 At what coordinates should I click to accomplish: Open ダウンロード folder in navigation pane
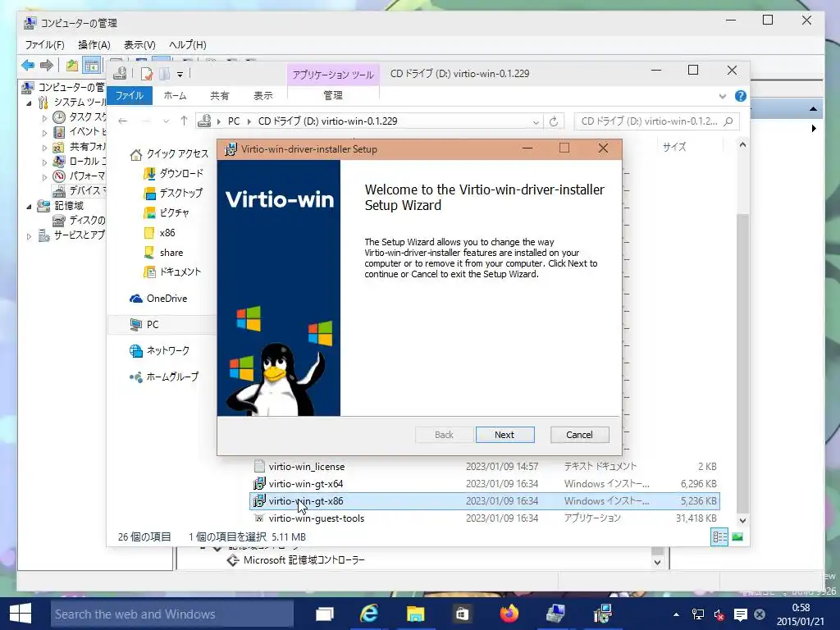174,174
